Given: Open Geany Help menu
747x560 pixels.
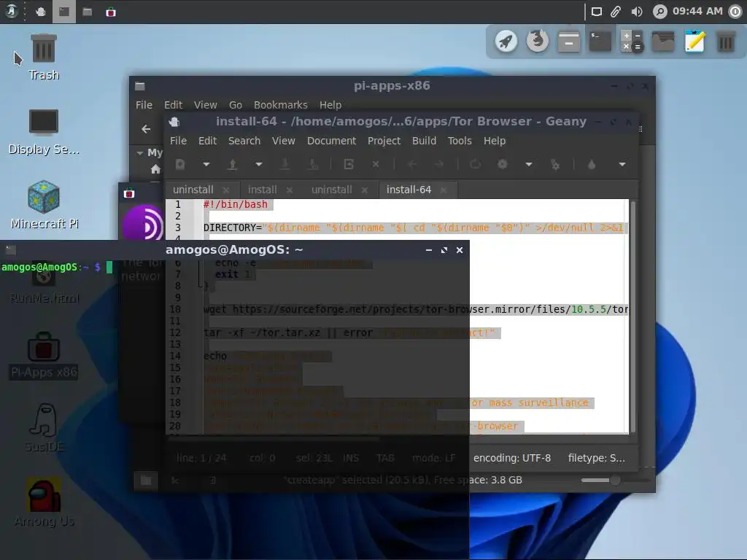Looking at the screenshot, I should point(495,141).
